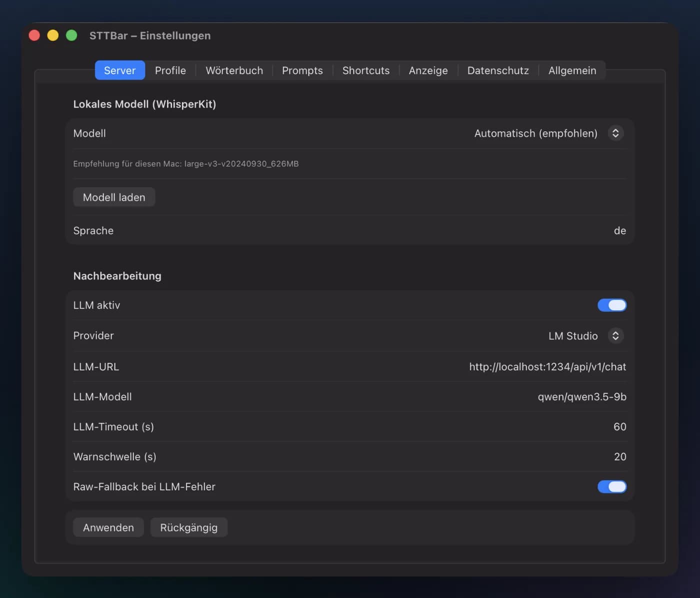This screenshot has height=598, width=700.
Task: Click the LM Studio provider value
Action: click(x=573, y=336)
